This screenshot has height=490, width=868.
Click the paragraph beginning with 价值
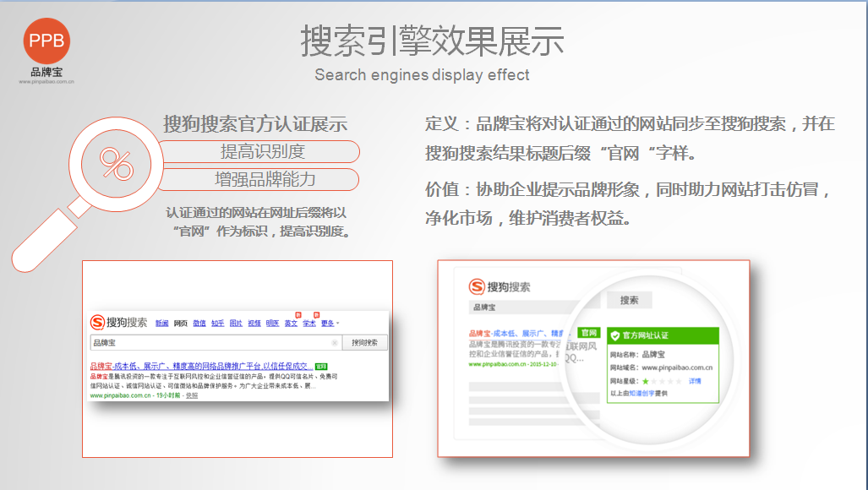(628, 204)
